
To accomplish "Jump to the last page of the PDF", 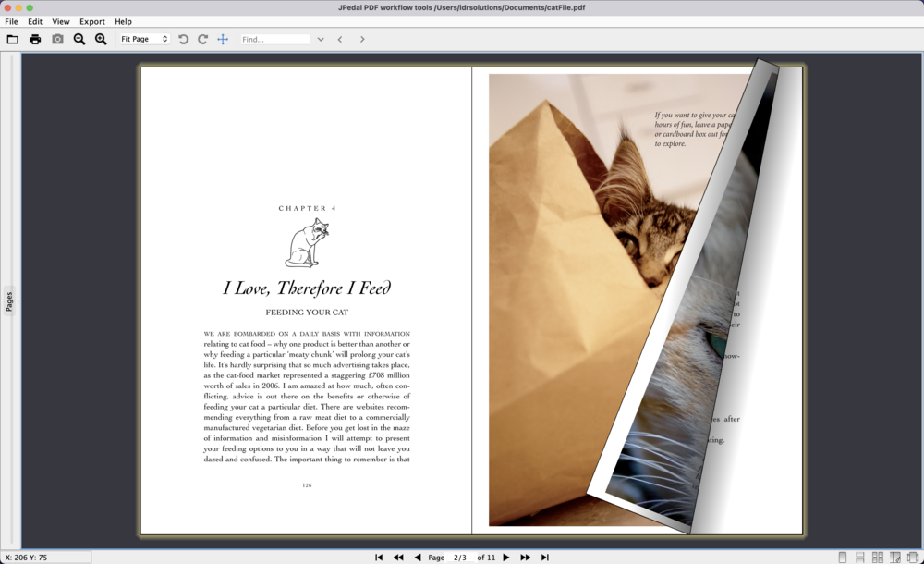I will pyautogui.click(x=545, y=557).
